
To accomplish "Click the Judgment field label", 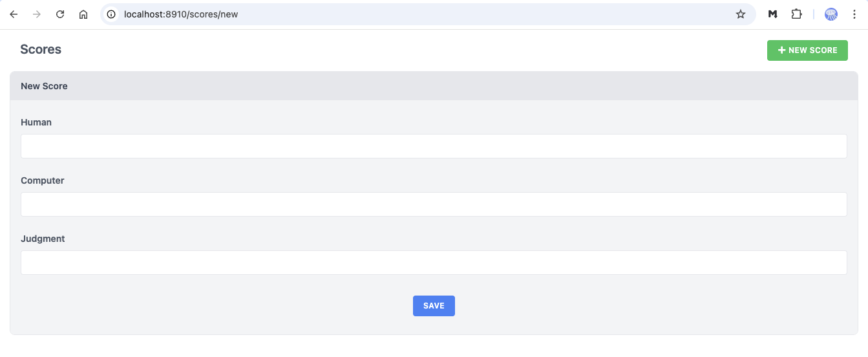I will click(43, 239).
